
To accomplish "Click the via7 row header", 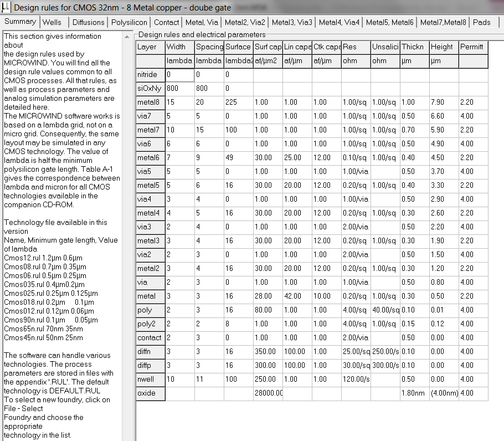I will pos(151,116).
